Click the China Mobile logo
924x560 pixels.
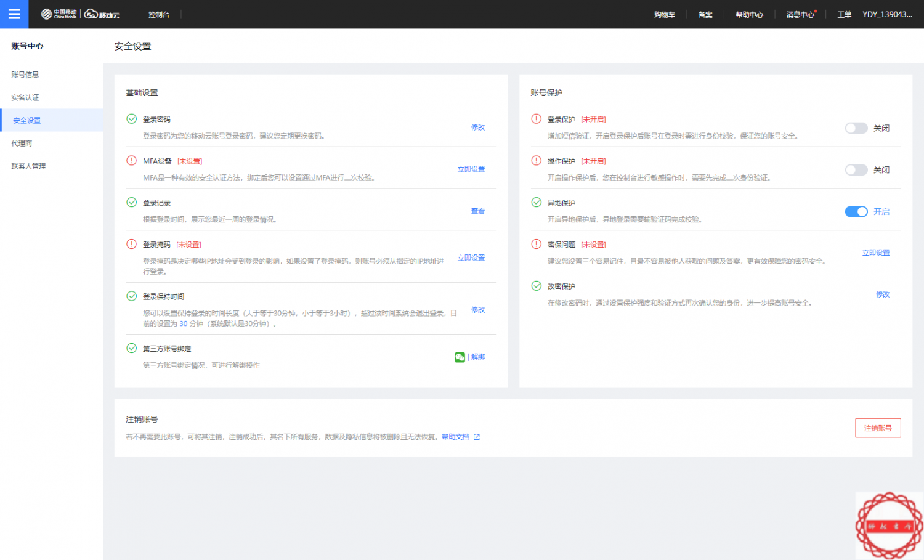click(59, 14)
